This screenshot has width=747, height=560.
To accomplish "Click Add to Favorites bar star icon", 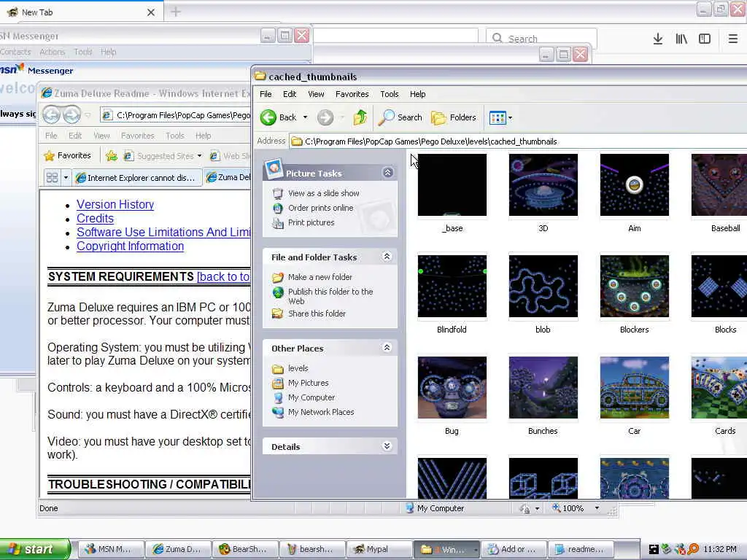I will tap(112, 156).
